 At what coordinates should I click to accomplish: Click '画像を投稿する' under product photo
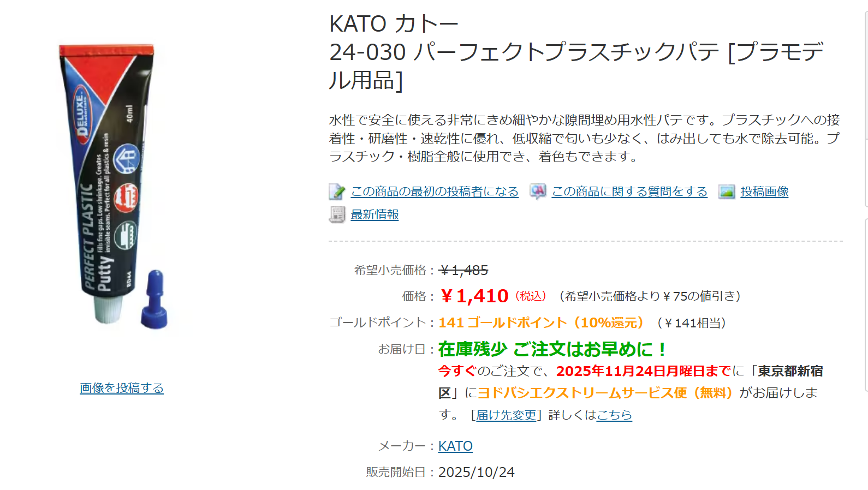click(x=122, y=388)
